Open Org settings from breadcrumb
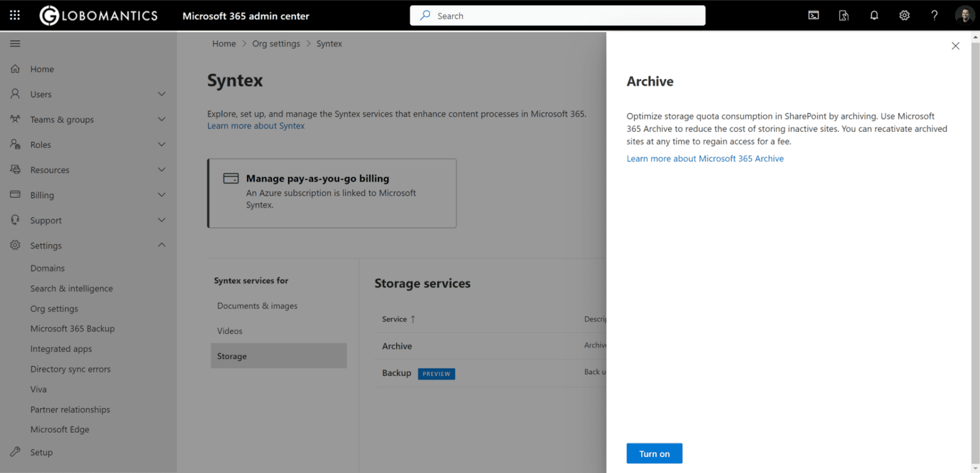Screen dimensions: 980x473 [276, 43]
